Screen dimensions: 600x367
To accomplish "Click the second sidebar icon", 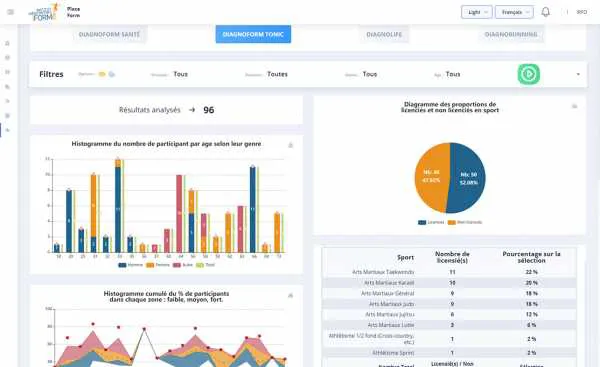I will point(7,57).
